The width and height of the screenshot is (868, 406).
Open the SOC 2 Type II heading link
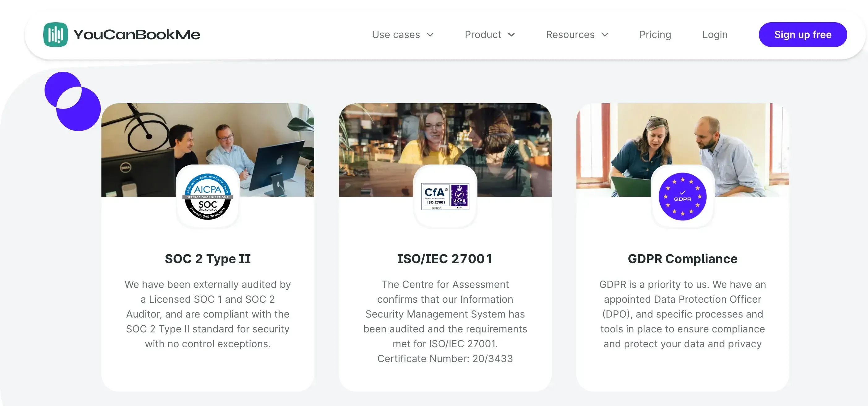click(x=207, y=259)
